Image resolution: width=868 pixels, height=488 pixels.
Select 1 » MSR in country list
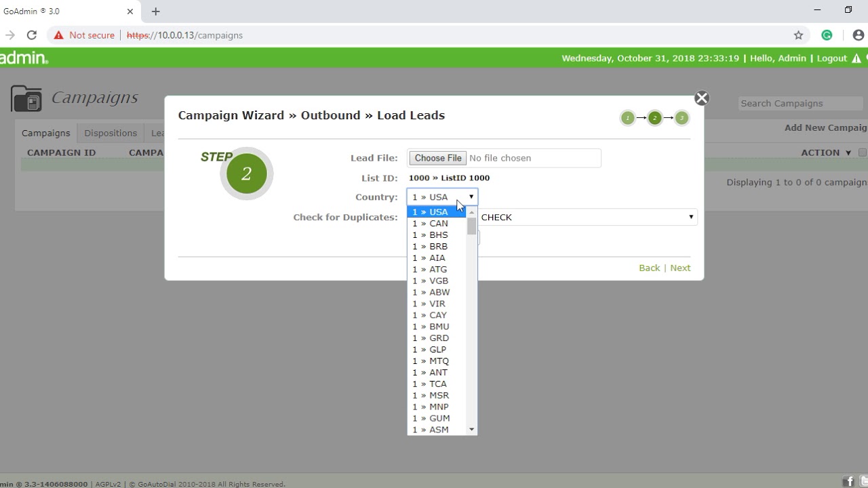pos(437,396)
